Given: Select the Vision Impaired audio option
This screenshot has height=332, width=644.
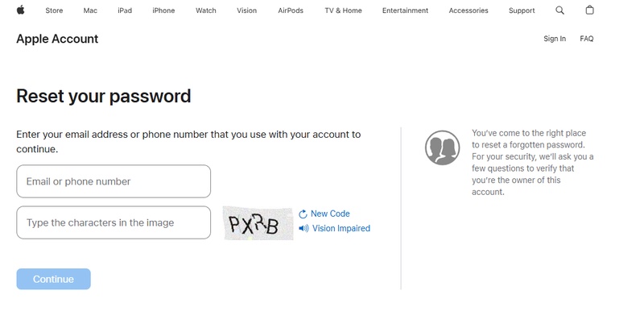Looking at the screenshot, I should (x=341, y=229).
